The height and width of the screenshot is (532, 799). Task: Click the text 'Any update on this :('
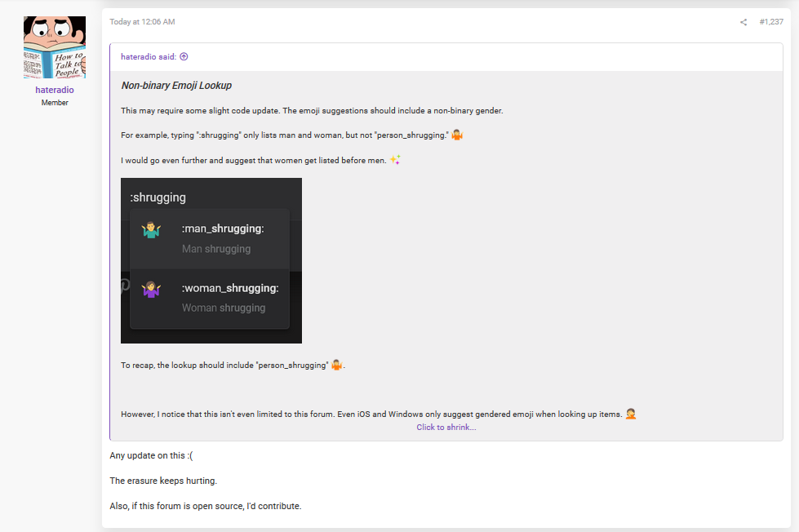151,455
